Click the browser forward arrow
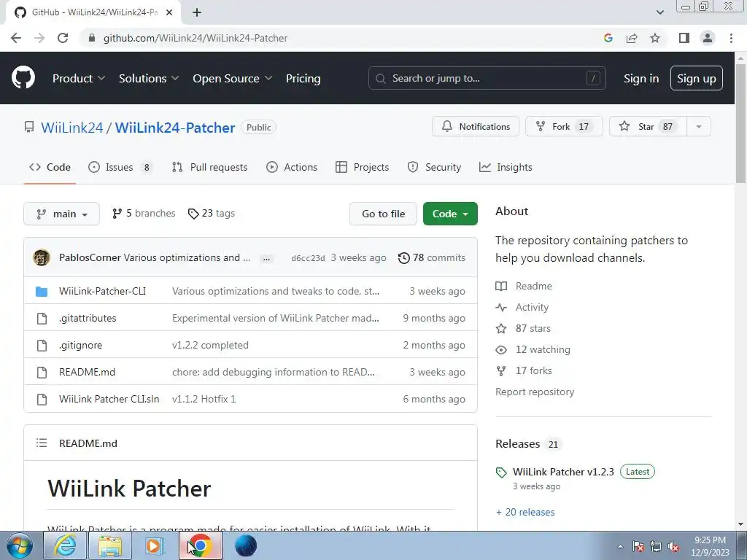Screen dimensions: 747x560 pos(39,38)
